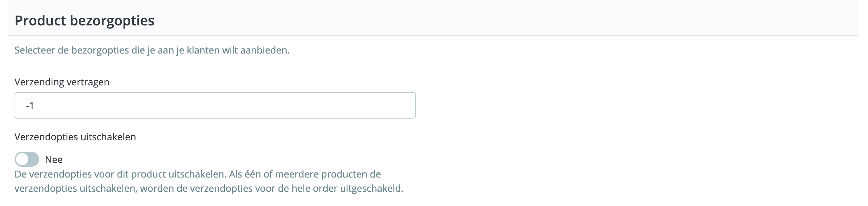
Task: Select the Product bezorgopties section title
Action: (85, 20)
